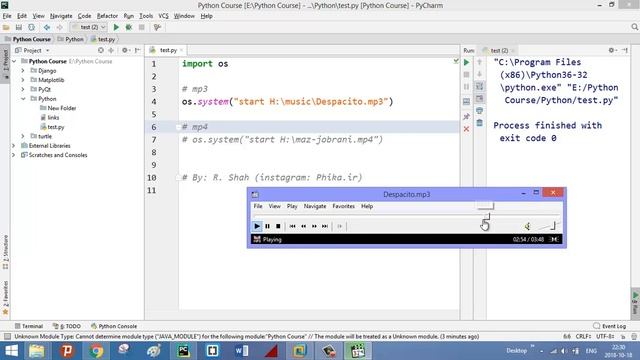This screenshot has width=640, height=360.
Task: Open the PyCharm Code menu
Action: (84, 16)
